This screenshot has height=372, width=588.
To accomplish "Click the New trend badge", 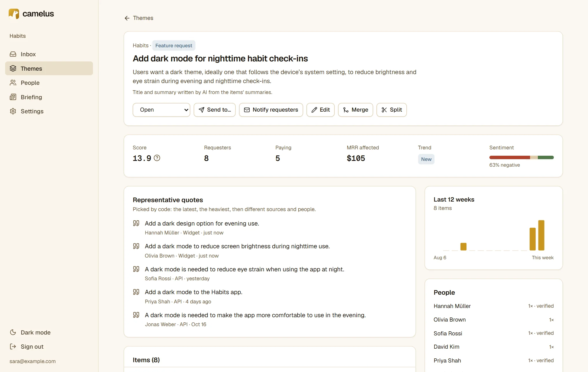I will coord(426,159).
